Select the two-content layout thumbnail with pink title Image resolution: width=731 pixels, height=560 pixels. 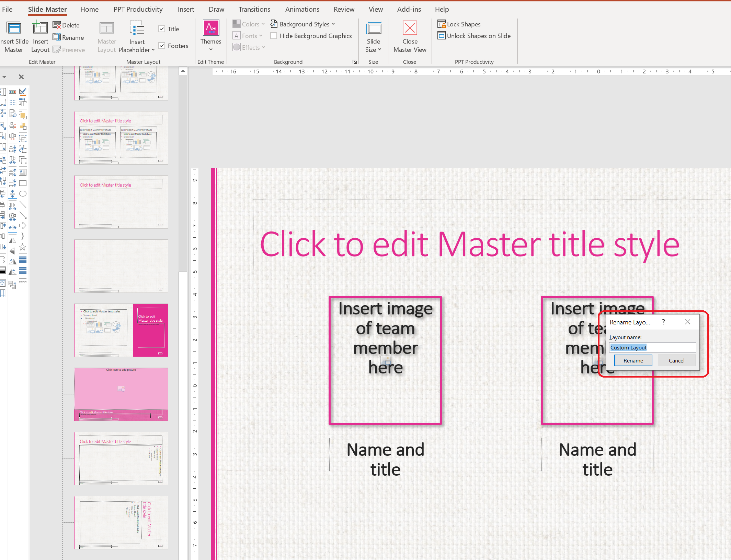tap(121, 138)
